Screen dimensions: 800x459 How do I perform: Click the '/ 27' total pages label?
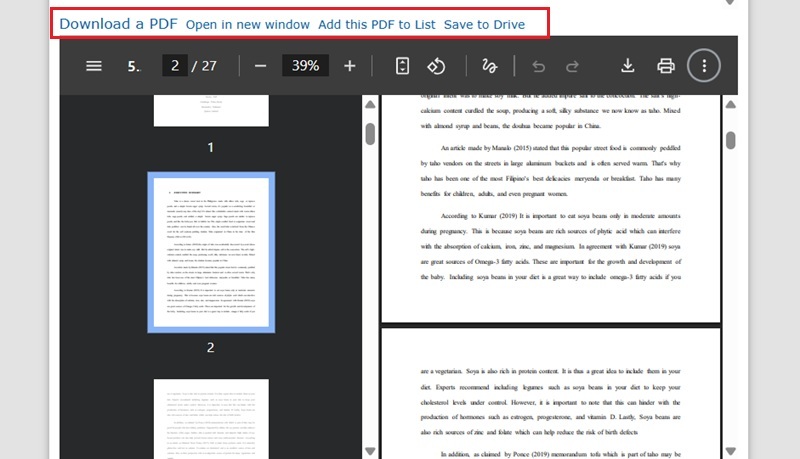[x=204, y=66]
